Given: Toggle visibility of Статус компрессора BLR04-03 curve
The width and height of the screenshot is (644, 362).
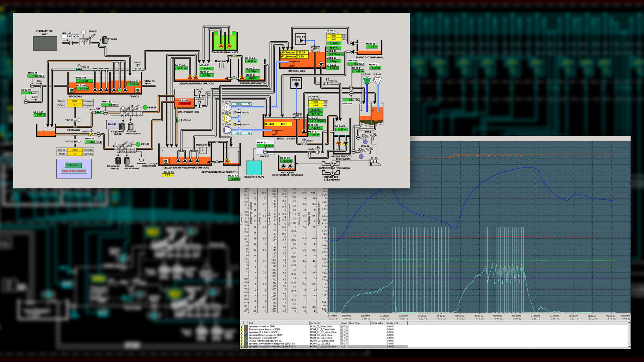Looking at the screenshot, I should [241, 341].
